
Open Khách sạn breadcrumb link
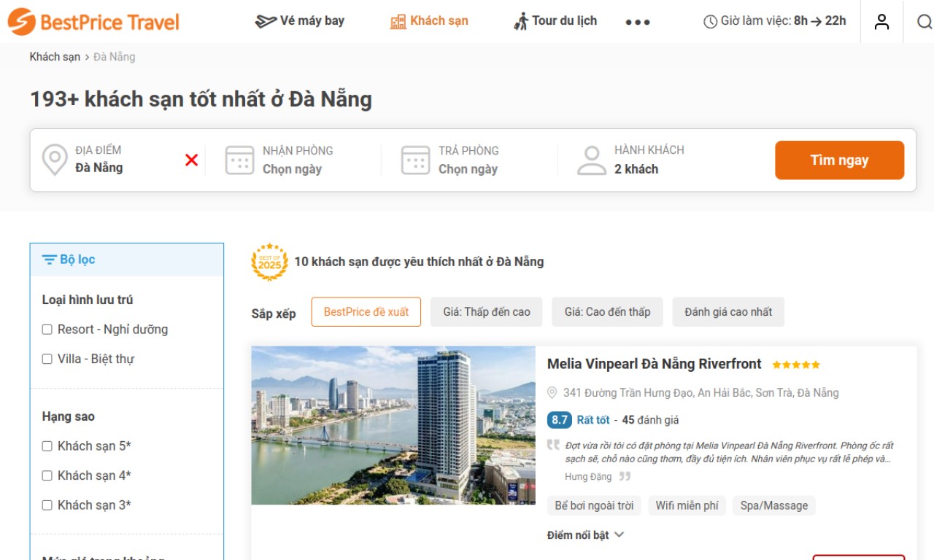tap(55, 57)
